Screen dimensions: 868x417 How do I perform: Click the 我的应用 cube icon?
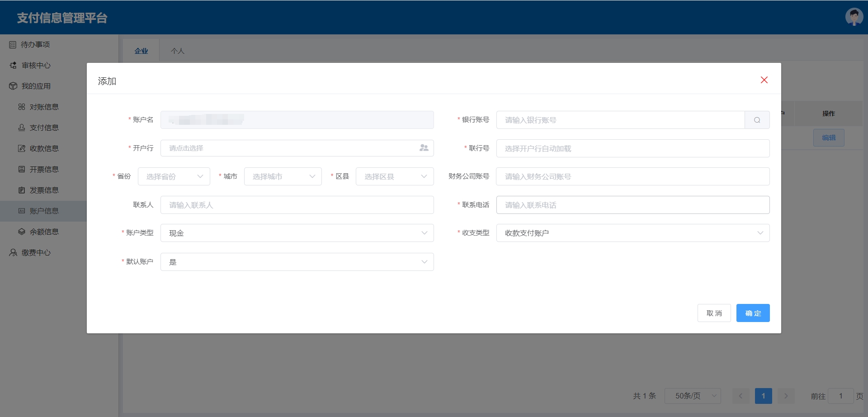(x=13, y=86)
